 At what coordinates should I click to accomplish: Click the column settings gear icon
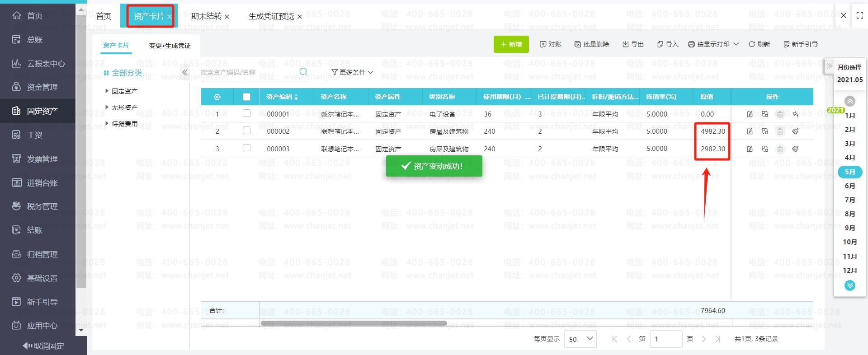(x=217, y=97)
